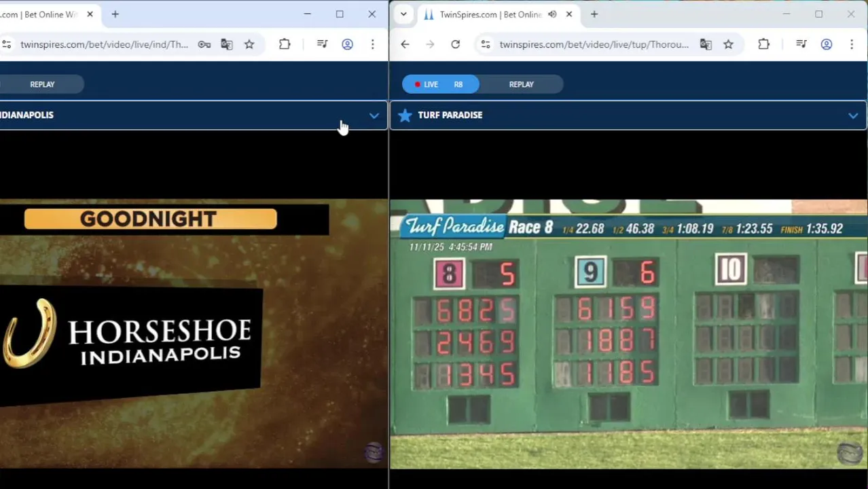Expand the Turf Paradise track dropdown
The image size is (868, 489).
pyautogui.click(x=853, y=115)
